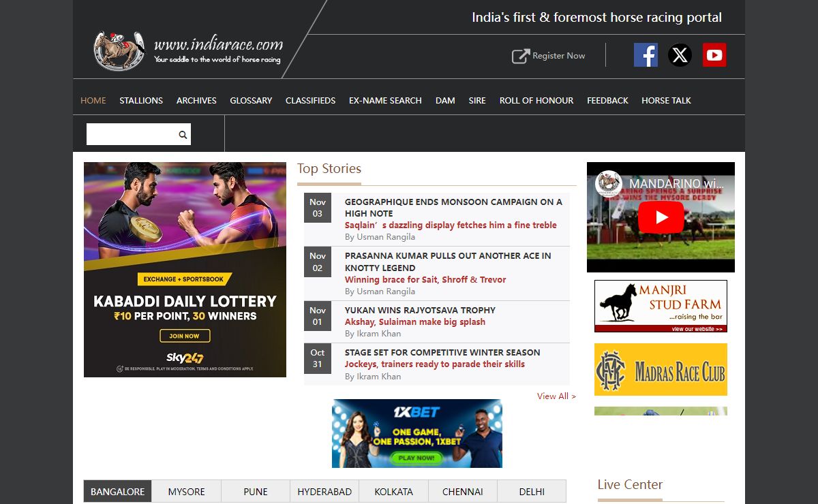Open the EX-NAME SEARCH menu item
818x504 pixels.
click(x=385, y=100)
